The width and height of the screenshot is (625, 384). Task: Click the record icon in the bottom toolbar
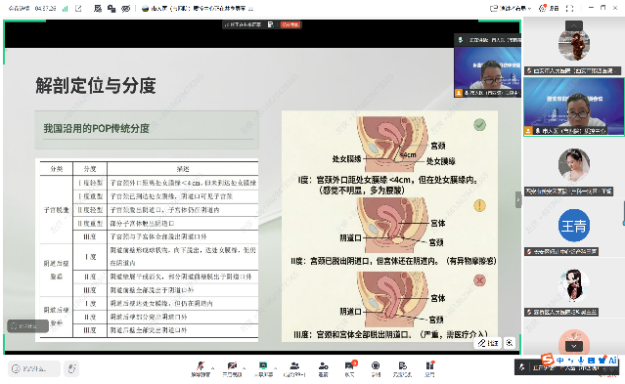375,368
